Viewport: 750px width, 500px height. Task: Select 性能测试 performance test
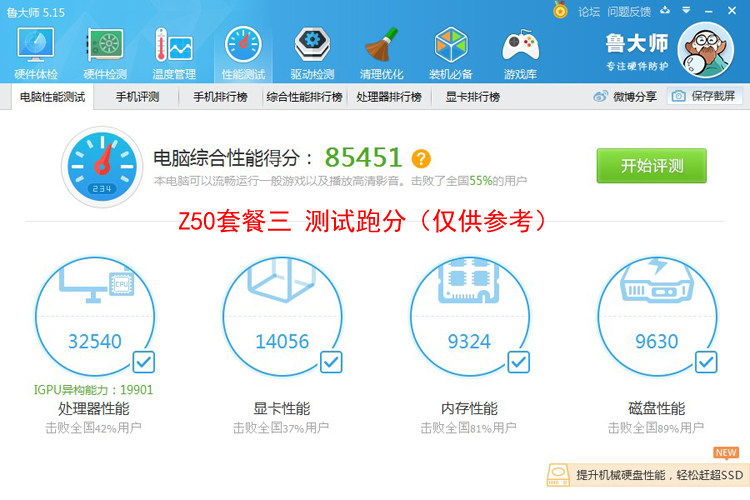point(243,53)
